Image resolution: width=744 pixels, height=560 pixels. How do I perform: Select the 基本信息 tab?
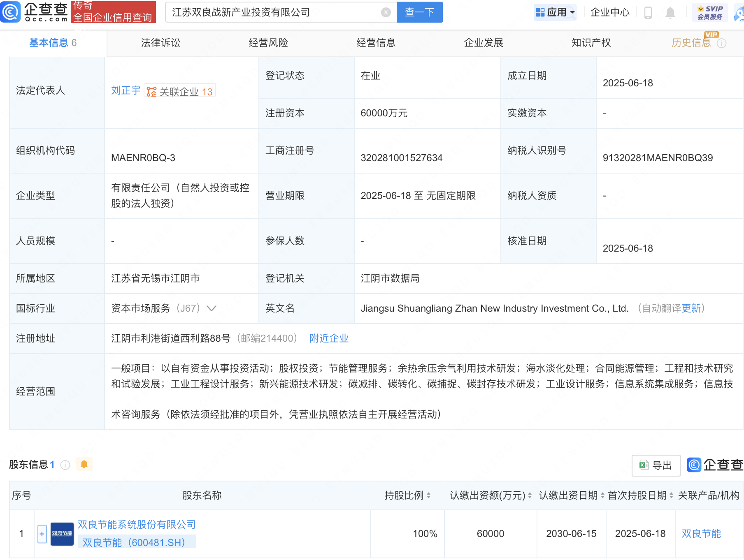53,43
